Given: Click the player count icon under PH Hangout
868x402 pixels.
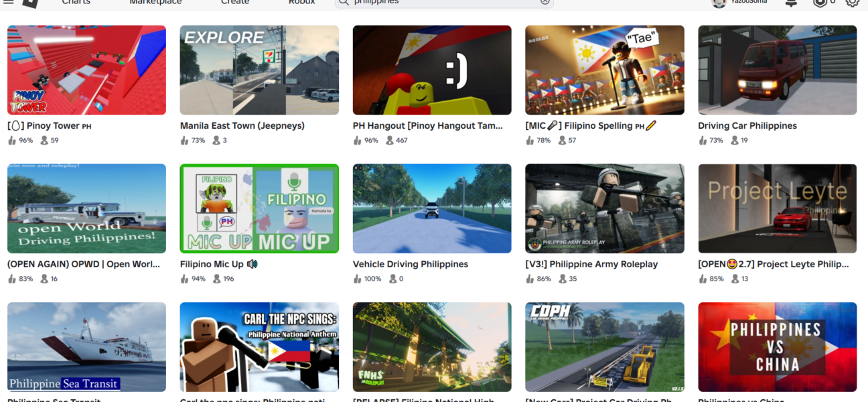Looking at the screenshot, I should pyautogui.click(x=390, y=141).
